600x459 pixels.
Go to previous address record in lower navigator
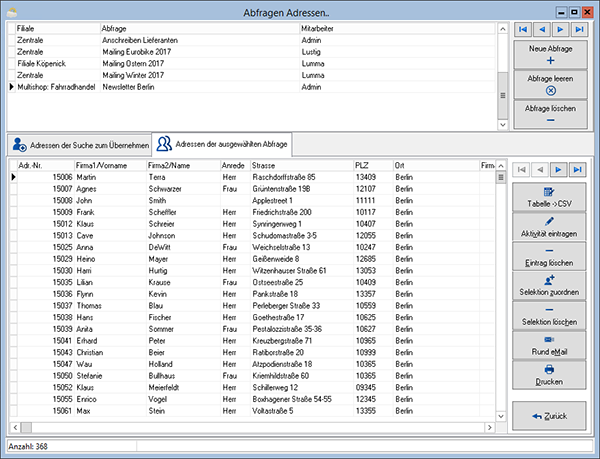(x=540, y=169)
